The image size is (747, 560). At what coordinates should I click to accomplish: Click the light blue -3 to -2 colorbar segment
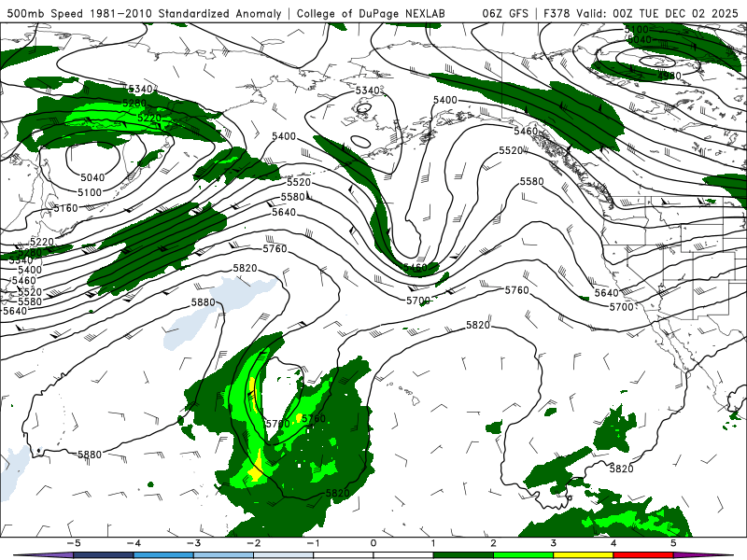coord(223,555)
